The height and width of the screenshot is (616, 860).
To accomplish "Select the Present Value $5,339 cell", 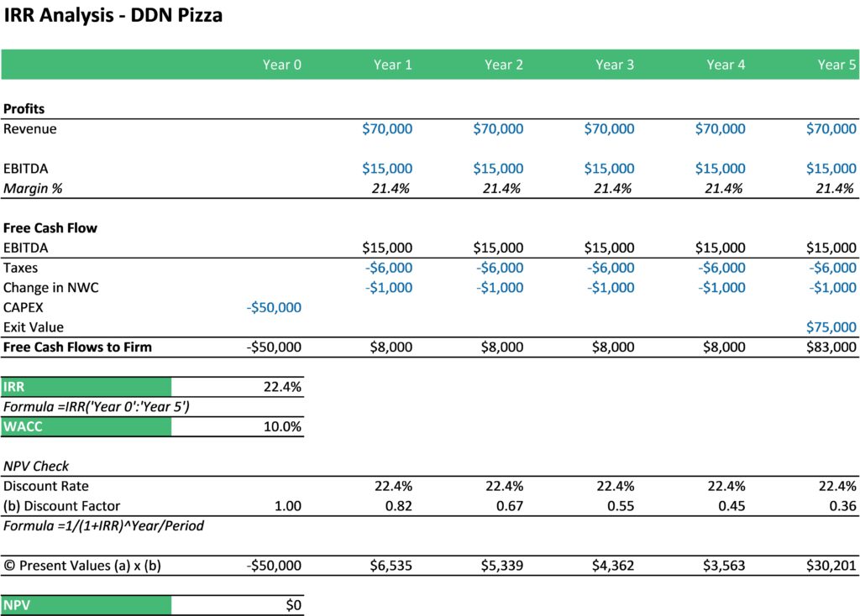I will [x=502, y=566].
